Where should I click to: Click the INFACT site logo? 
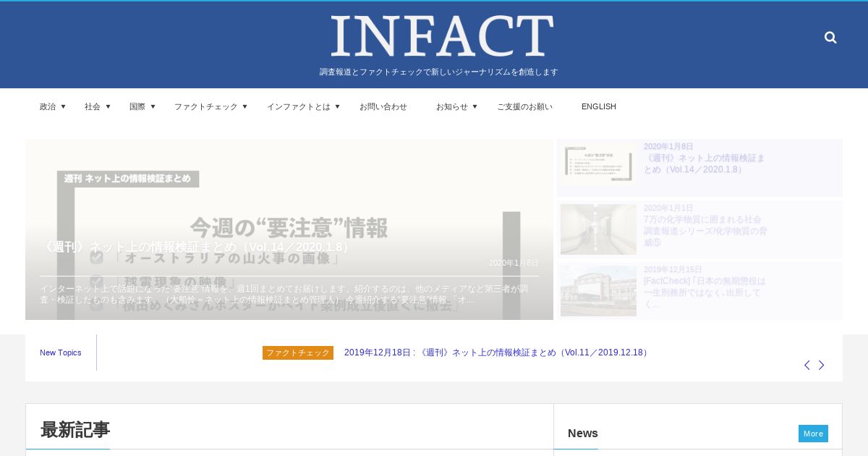tap(442, 36)
